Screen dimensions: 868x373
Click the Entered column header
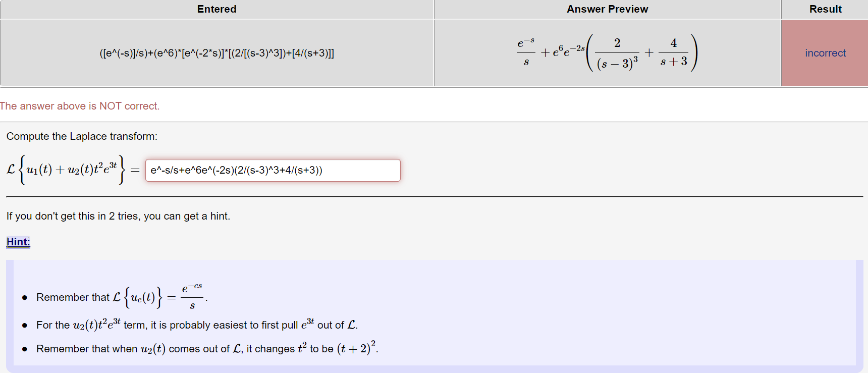216,9
